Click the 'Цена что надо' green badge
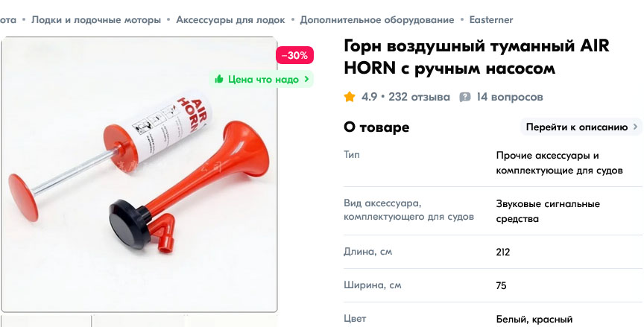The width and height of the screenshot is (644, 327). pyautogui.click(x=261, y=79)
